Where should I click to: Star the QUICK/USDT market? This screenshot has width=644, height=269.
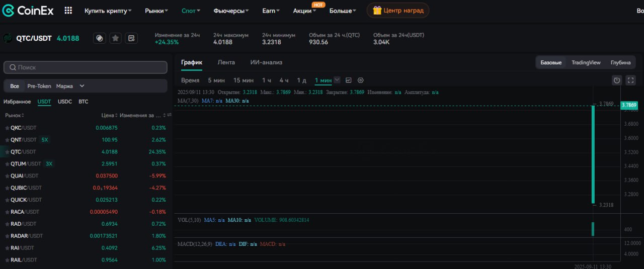click(7, 200)
